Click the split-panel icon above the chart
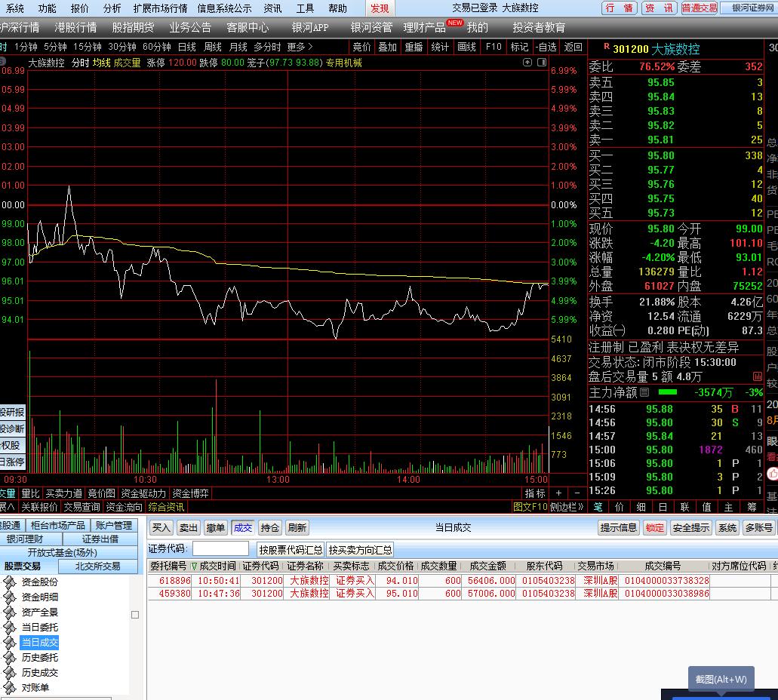This screenshot has width=778, height=700. pyautogui.click(x=542, y=63)
